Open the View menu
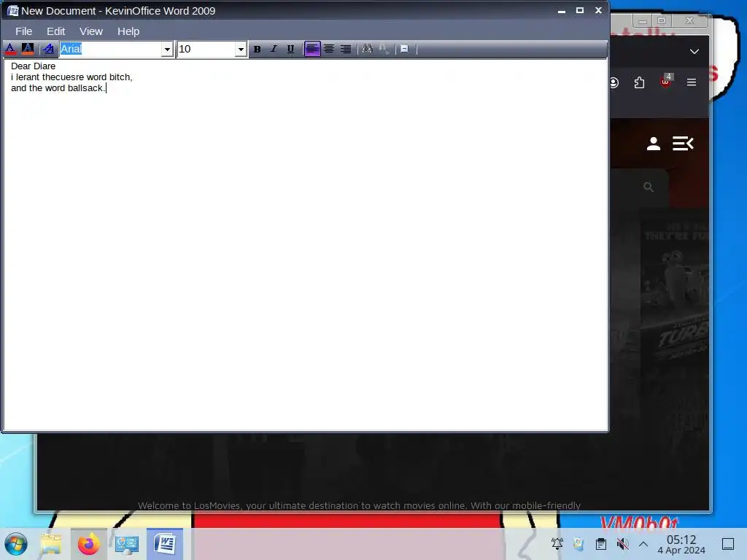The image size is (747, 560). click(91, 31)
